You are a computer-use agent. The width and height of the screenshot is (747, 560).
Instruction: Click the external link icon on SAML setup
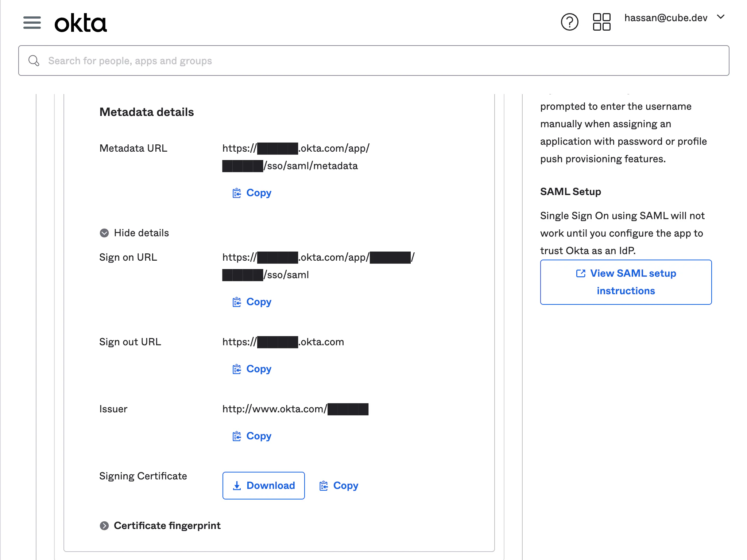(x=581, y=273)
